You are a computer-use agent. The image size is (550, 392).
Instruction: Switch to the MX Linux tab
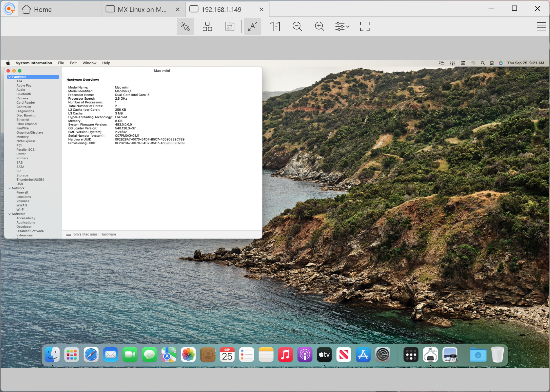139,9
